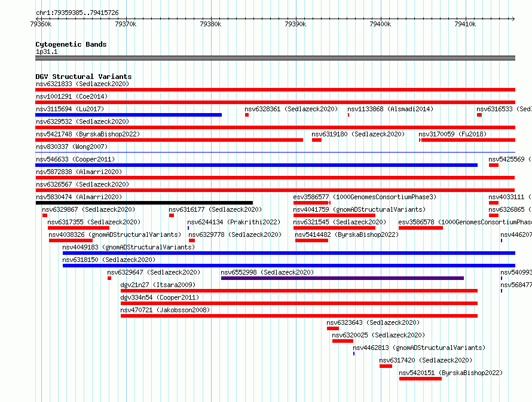Click the Cytogenetic Bands track title
Image resolution: width=532 pixels, height=402 pixels.
[x=71, y=44]
